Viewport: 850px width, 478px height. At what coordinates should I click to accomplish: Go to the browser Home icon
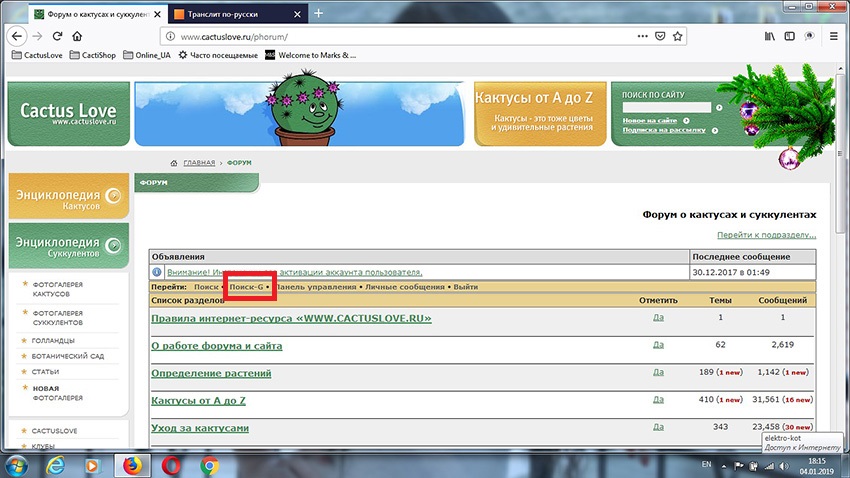click(78, 36)
